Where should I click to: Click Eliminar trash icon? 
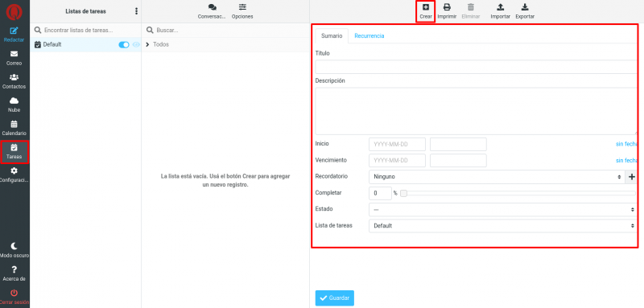pos(471,7)
